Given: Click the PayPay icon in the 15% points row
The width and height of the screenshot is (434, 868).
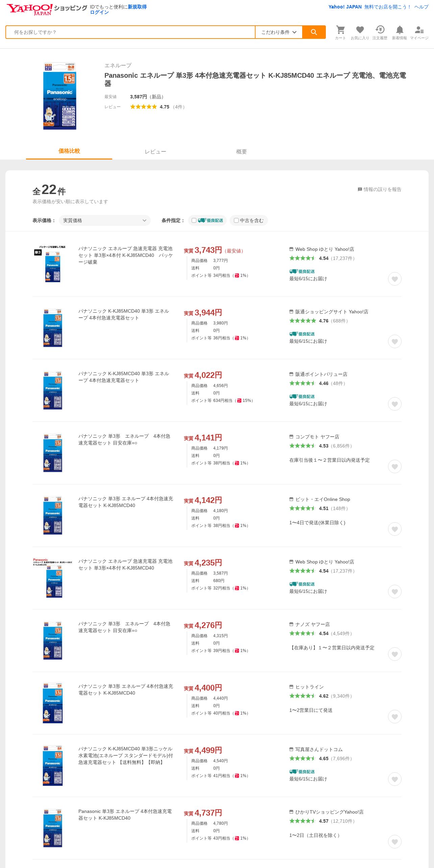Looking at the screenshot, I should 239,401.
